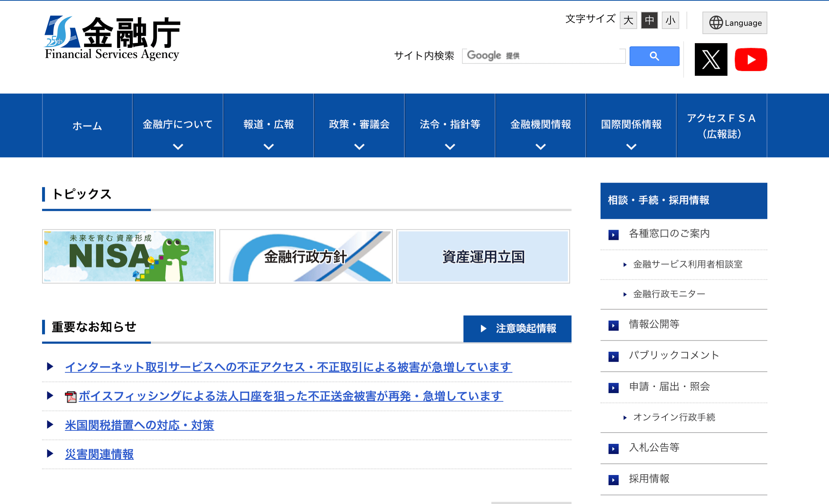This screenshot has height=504, width=829.
Task: Open the FSA account on X
Action: (710, 59)
